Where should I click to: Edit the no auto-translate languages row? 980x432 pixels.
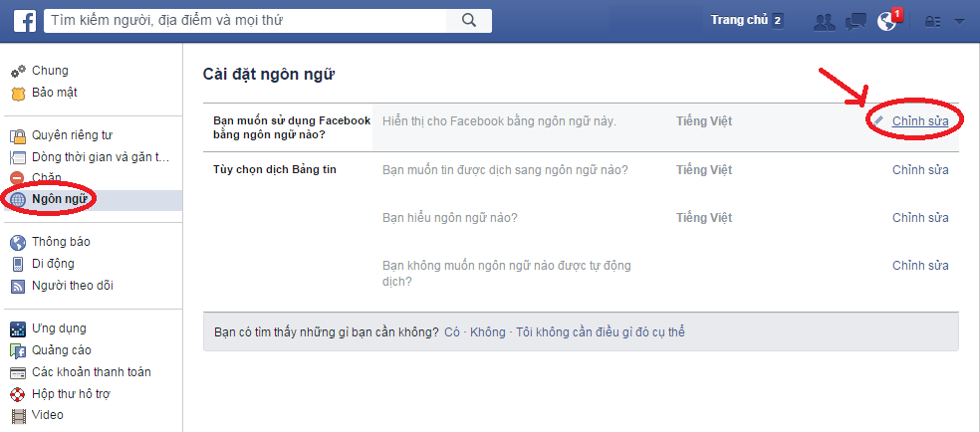click(x=920, y=266)
